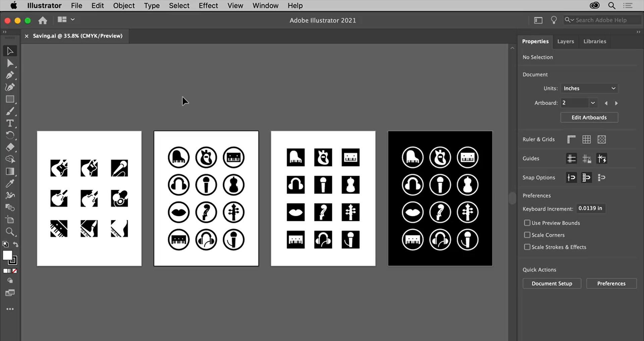Image resolution: width=644 pixels, height=341 pixels.
Task: Click the Edit Artboards button
Action: coord(589,117)
